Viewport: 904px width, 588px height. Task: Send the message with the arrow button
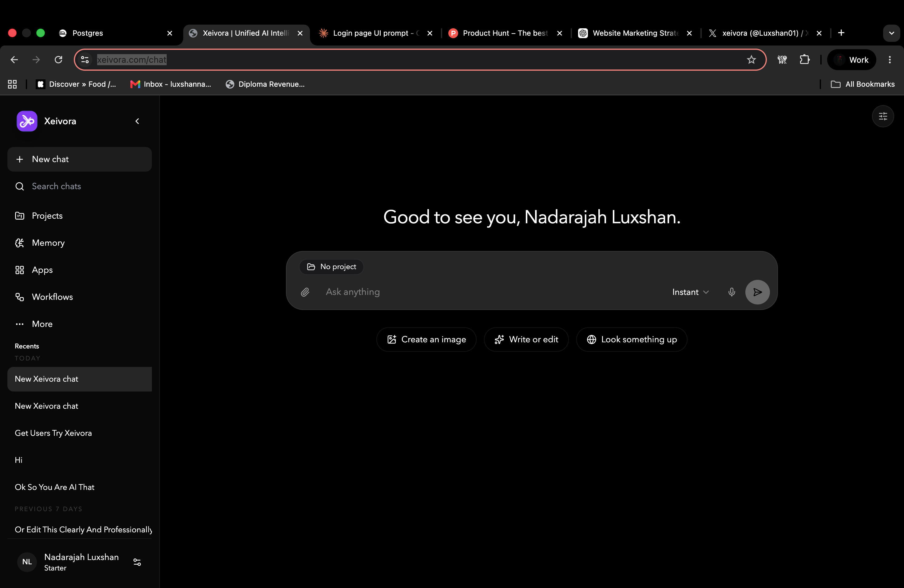tap(757, 292)
